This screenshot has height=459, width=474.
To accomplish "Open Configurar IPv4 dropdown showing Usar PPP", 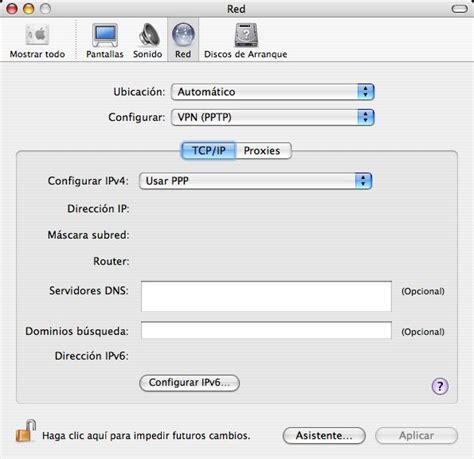I will coord(255,181).
